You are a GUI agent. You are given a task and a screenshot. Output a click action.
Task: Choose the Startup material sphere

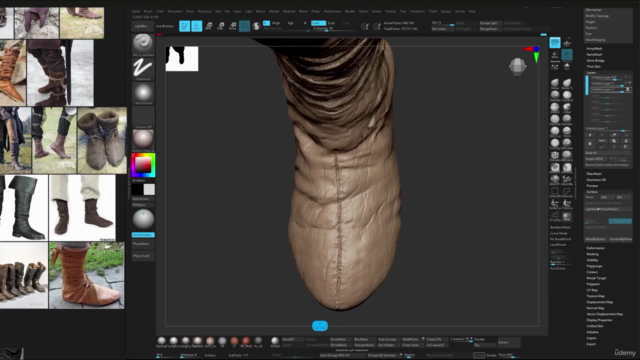coord(162,341)
